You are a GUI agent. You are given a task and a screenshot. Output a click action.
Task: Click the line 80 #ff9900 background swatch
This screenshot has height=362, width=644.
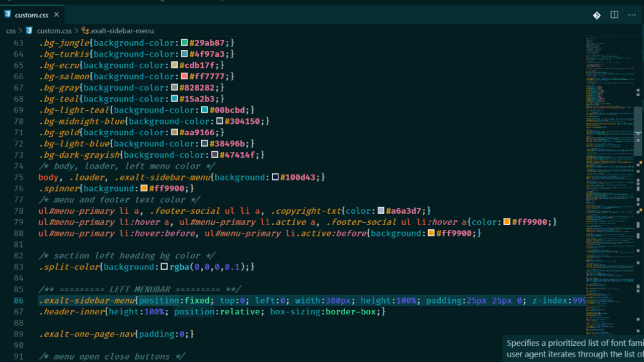click(431, 233)
